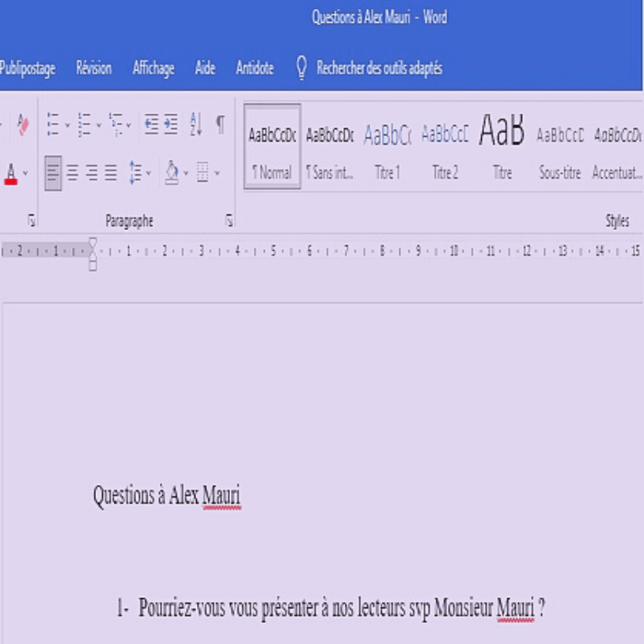This screenshot has height=644, width=644.
Task: Increase the paragraph indent
Action: [x=171, y=124]
